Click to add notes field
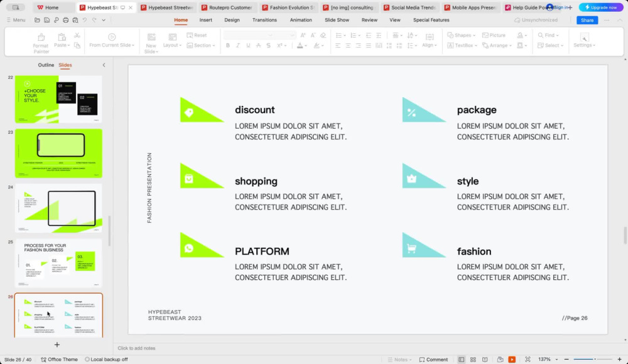This screenshot has width=628, height=364. (136, 348)
